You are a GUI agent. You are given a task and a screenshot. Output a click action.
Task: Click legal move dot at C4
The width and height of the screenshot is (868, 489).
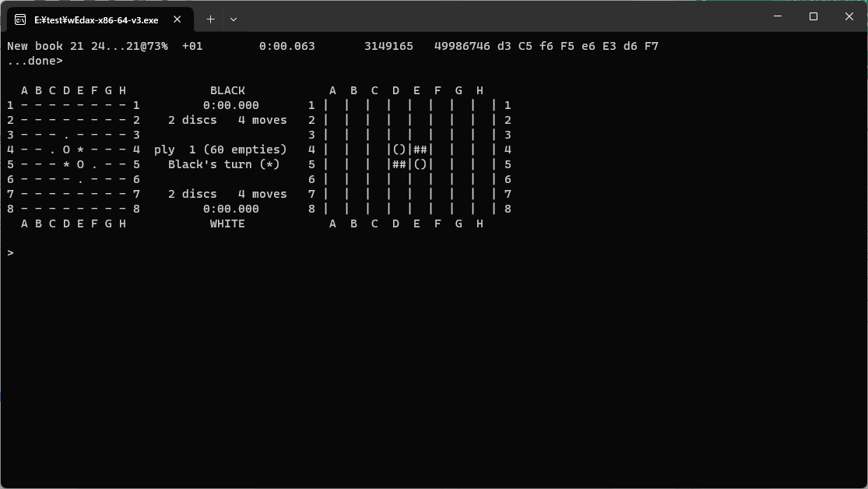pyautogui.click(x=52, y=150)
